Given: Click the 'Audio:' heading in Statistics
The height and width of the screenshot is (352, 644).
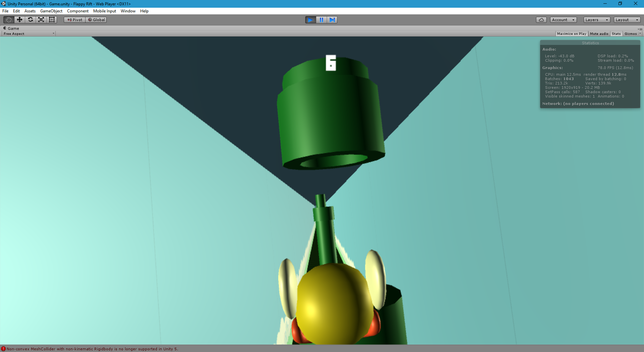Looking at the screenshot, I should [x=549, y=49].
